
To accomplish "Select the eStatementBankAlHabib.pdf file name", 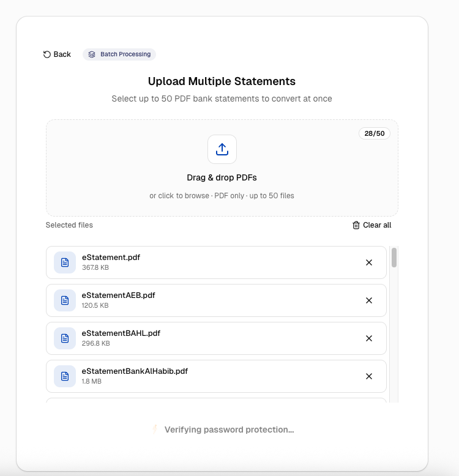I will (135, 371).
